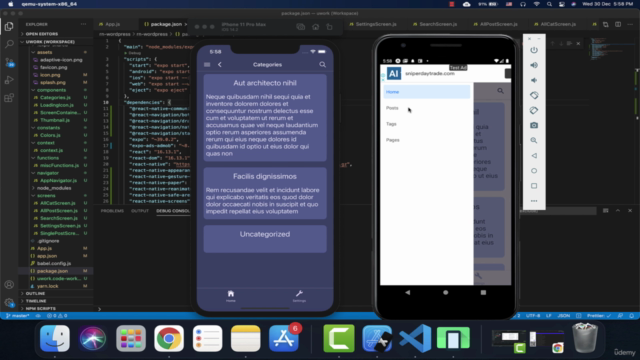640x360 pixels.
Task: Tap the search icon in Android app header
Action: point(500,91)
